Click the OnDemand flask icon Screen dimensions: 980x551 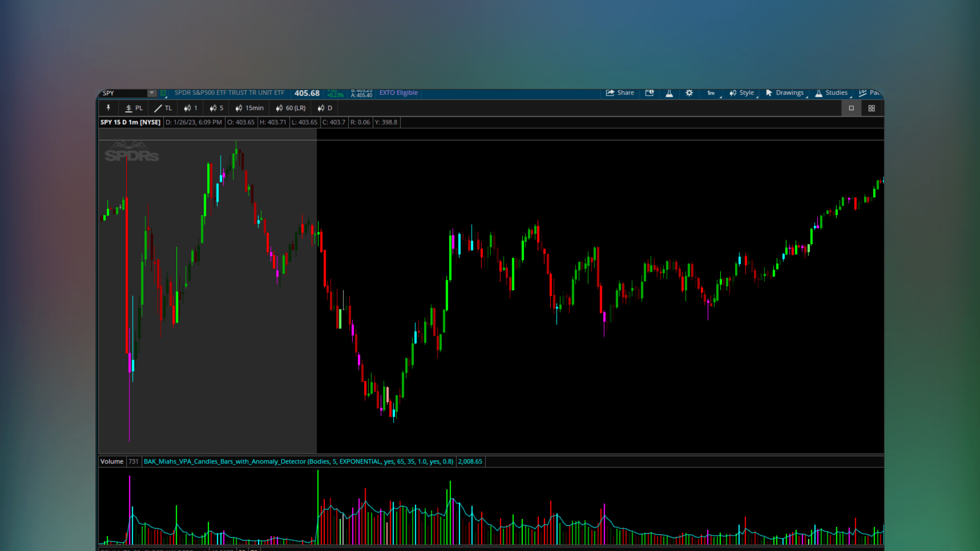[x=669, y=93]
